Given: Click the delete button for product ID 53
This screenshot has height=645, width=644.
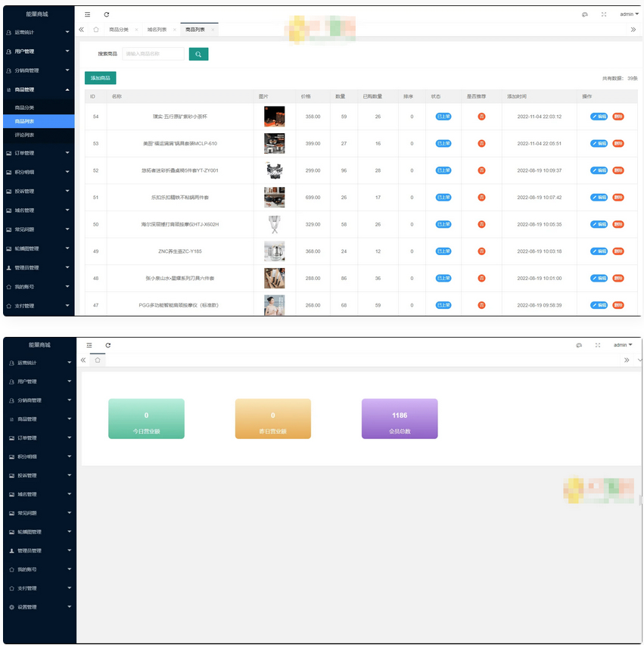Looking at the screenshot, I should 618,144.
